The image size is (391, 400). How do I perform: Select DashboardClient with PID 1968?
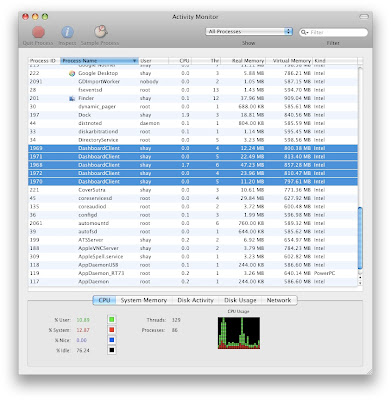coord(193,165)
